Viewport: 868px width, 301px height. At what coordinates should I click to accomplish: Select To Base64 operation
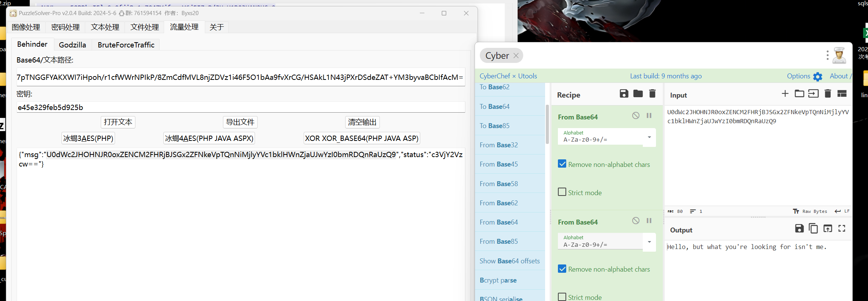510,107
